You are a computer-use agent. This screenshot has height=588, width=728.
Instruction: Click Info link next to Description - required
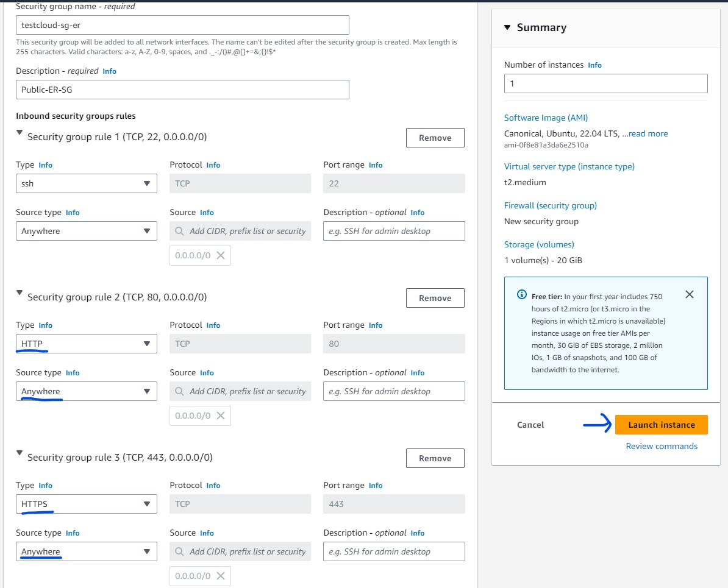[x=109, y=71]
